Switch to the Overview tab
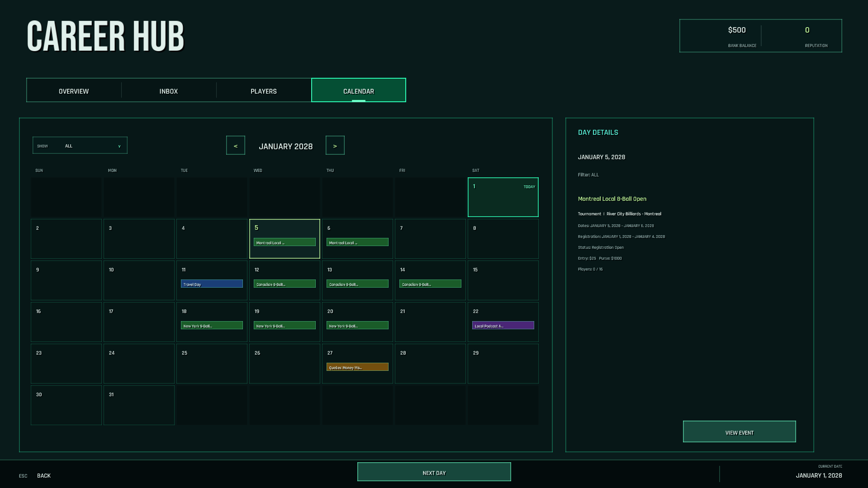The image size is (868, 488). coord(74,90)
